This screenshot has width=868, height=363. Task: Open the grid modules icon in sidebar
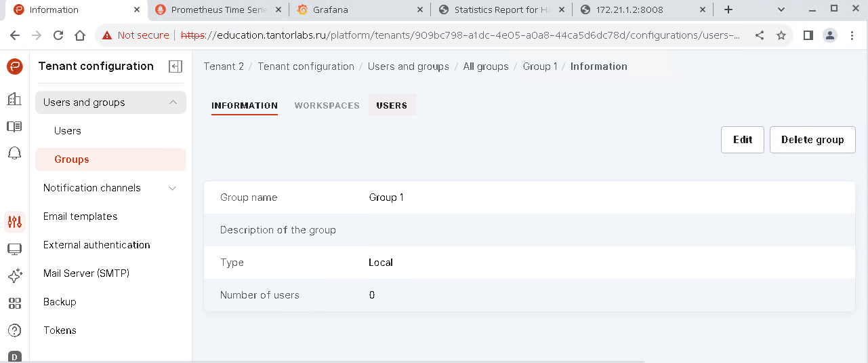(x=14, y=303)
